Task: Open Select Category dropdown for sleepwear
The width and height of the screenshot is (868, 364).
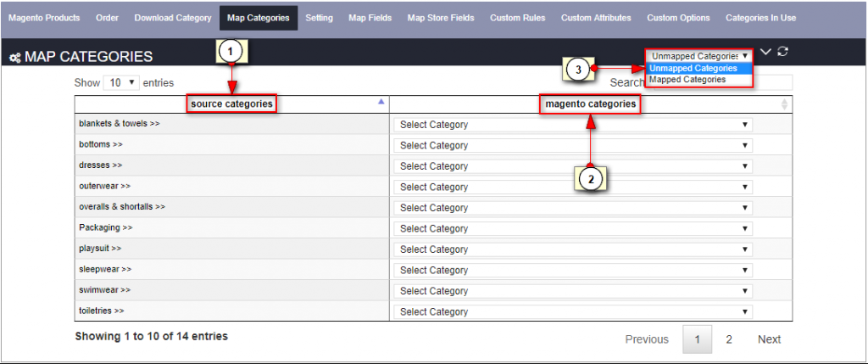Action: click(573, 270)
